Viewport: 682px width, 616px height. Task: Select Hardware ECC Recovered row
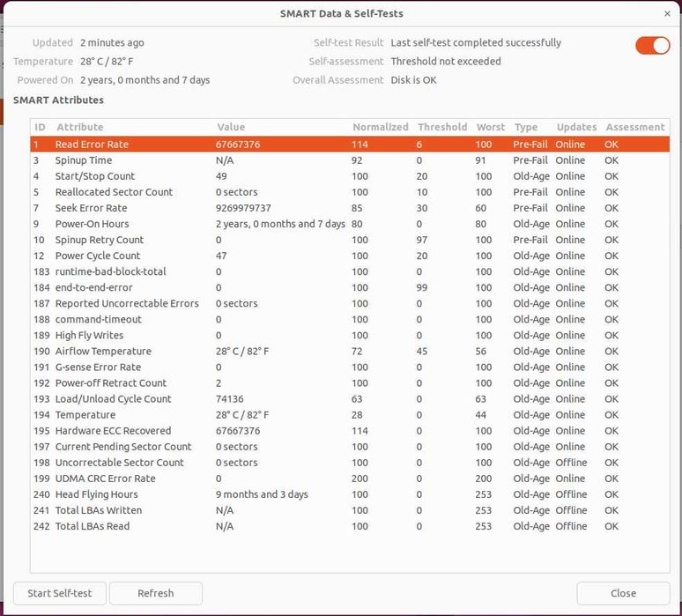[x=350, y=431]
